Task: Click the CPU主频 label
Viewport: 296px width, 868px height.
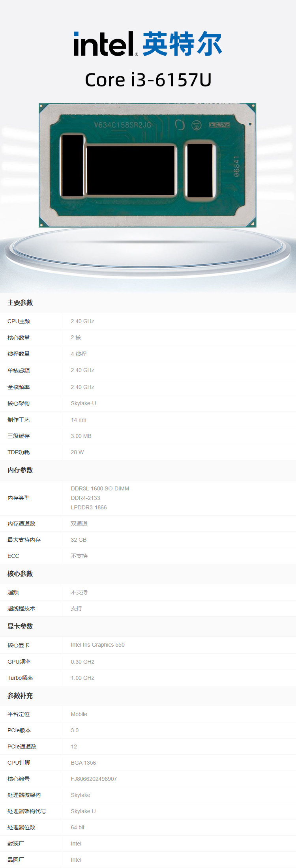Action: pos(19,321)
